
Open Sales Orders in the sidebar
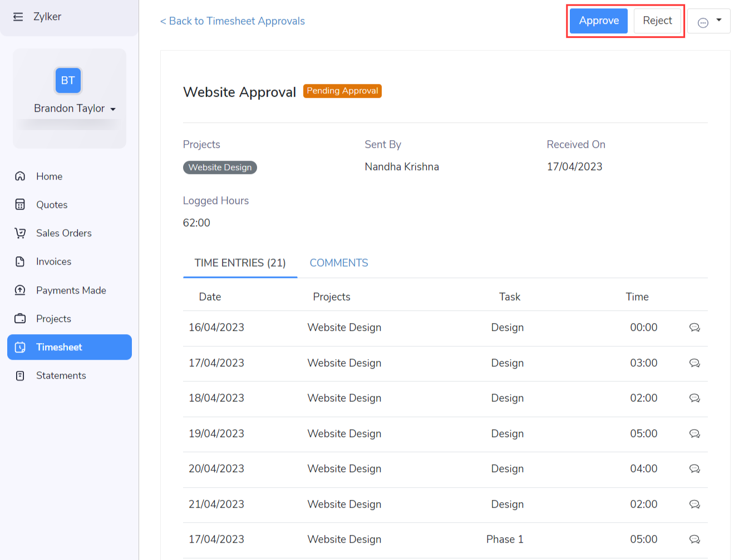(63, 233)
